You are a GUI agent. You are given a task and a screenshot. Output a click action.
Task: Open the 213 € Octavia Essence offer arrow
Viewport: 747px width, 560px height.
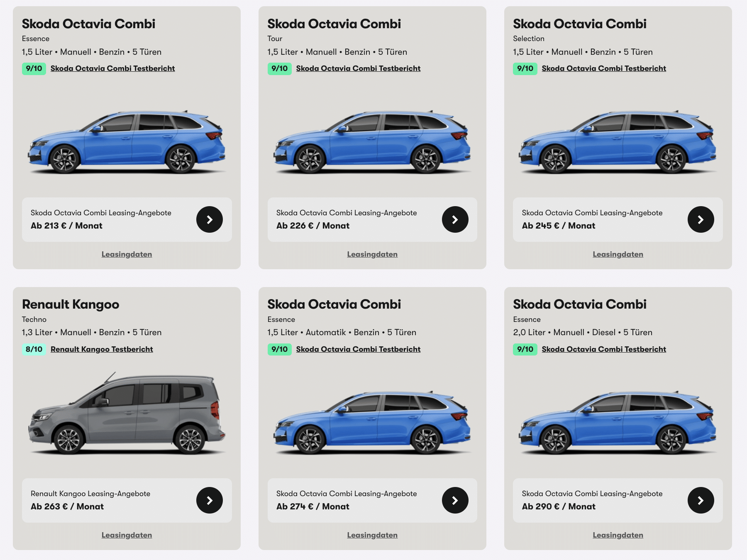point(210,219)
